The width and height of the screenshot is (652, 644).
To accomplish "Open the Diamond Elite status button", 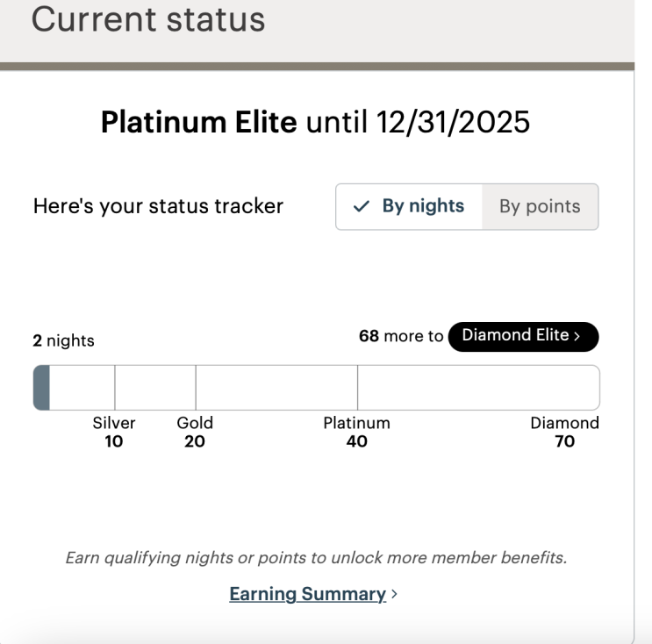I will [523, 336].
